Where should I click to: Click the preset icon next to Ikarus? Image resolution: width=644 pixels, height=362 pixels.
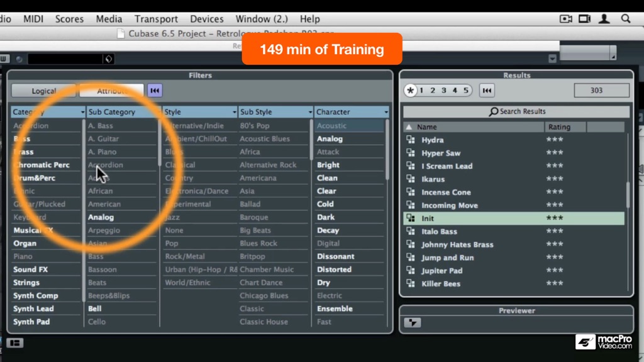(410, 179)
